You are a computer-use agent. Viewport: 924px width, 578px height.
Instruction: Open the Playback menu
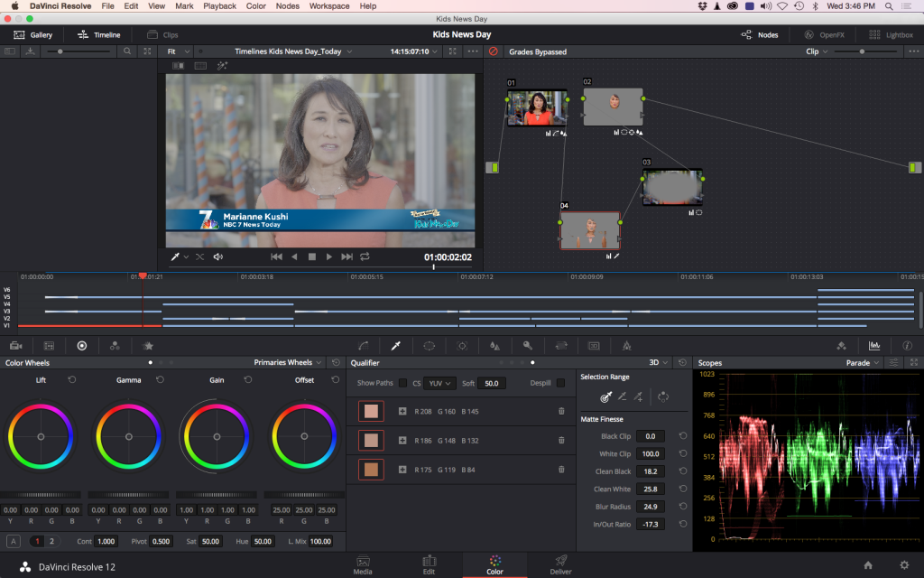pos(219,6)
